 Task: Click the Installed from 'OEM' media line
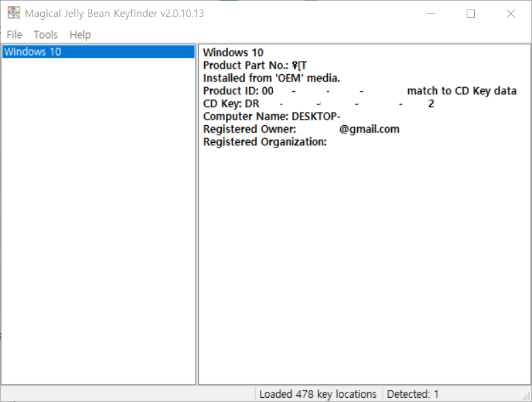click(271, 78)
